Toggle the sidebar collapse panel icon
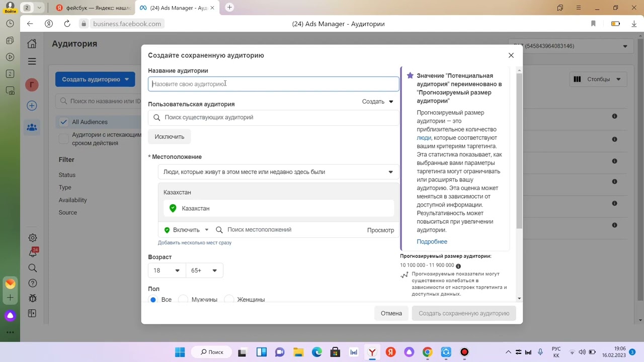This screenshot has height=362, width=644. click(x=33, y=313)
